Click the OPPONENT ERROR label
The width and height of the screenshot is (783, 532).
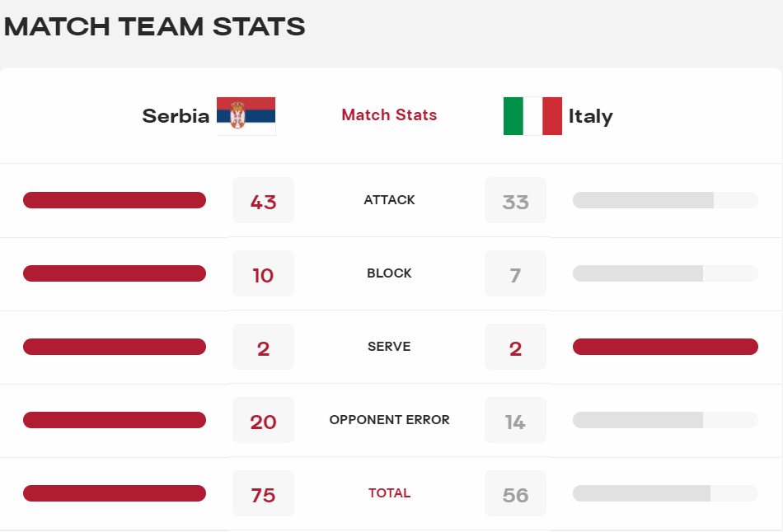389,420
